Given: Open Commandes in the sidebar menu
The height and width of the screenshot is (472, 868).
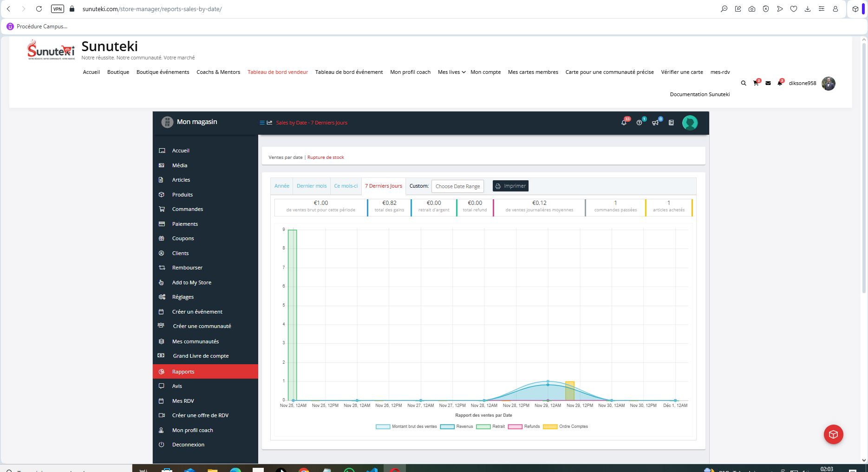Looking at the screenshot, I should pos(187,209).
